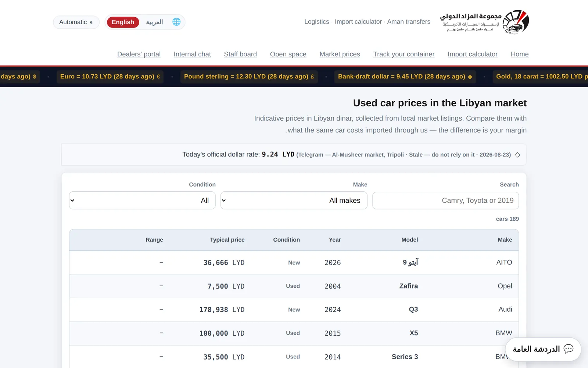The height and width of the screenshot is (368, 588).
Task: Click the company logo in the header
Action: pyautogui.click(x=484, y=22)
